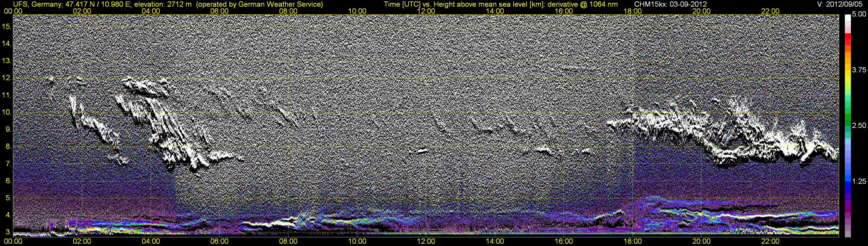868x246 pixels.
Task: Click the "9." height axis label
Action: 9,129
